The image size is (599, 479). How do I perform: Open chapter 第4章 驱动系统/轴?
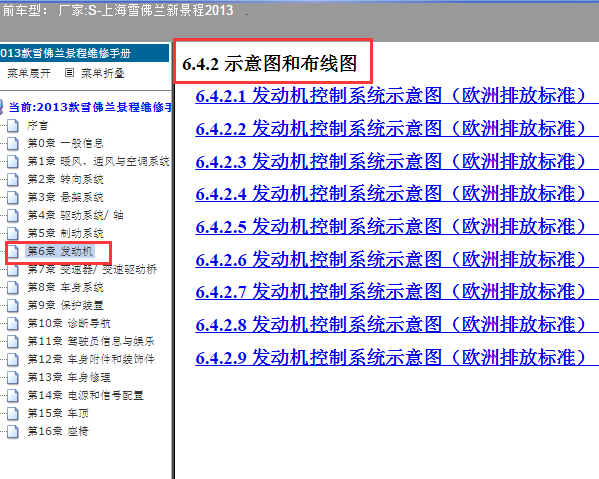click(x=75, y=215)
